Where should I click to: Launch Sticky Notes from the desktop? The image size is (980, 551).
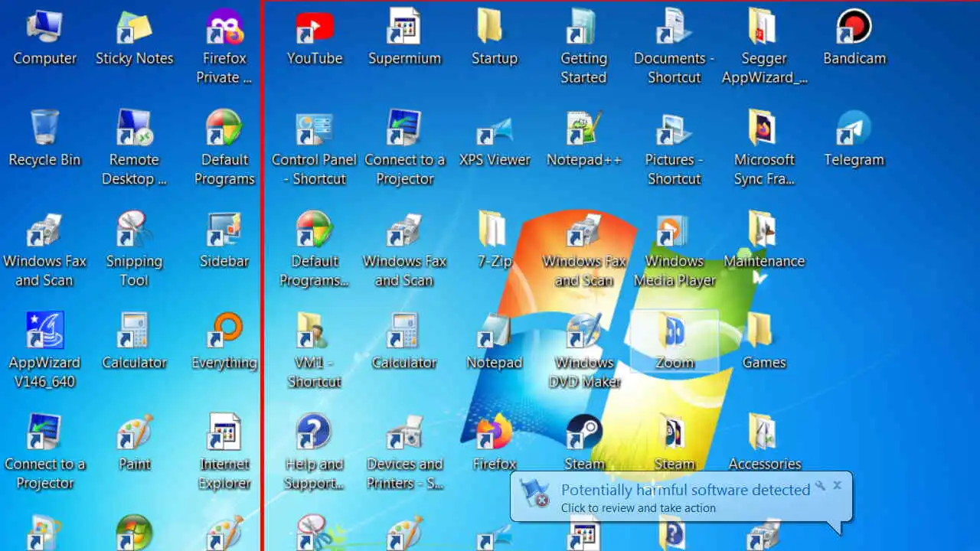click(x=134, y=37)
